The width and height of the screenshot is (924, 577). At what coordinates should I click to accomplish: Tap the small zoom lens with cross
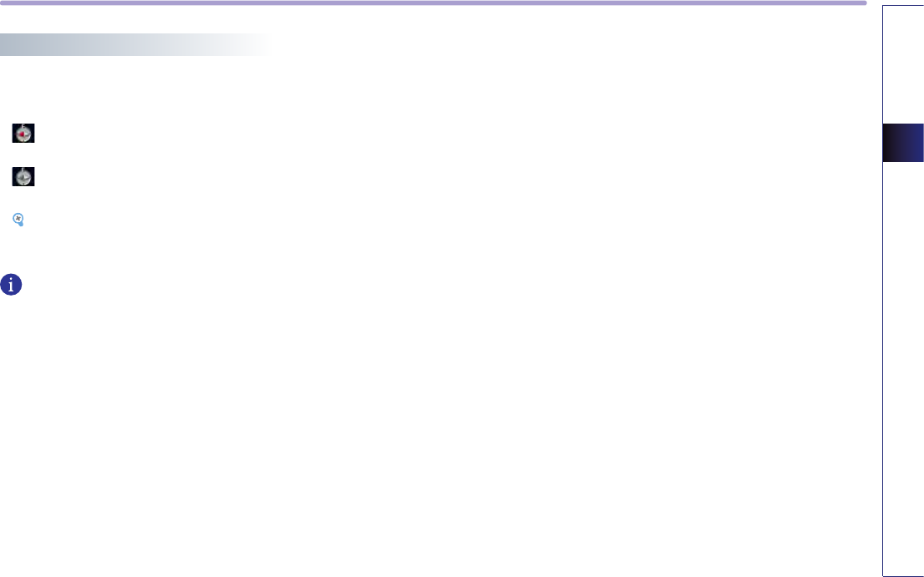tap(18, 220)
